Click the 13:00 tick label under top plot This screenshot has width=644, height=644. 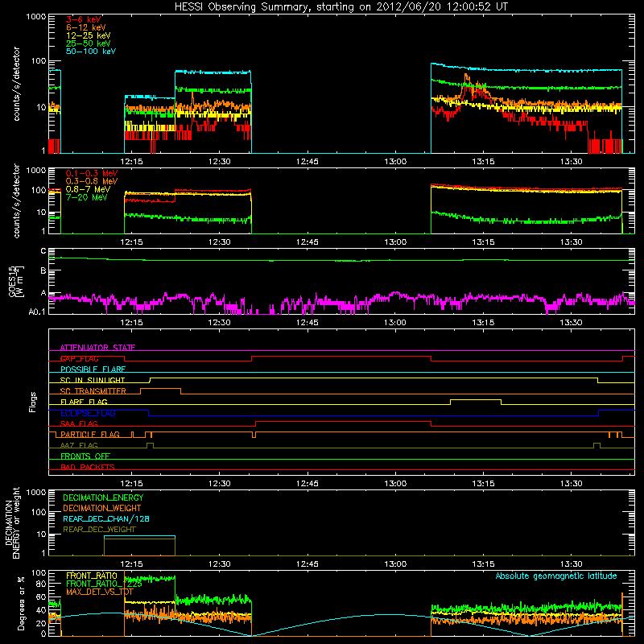[x=395, y=162]
